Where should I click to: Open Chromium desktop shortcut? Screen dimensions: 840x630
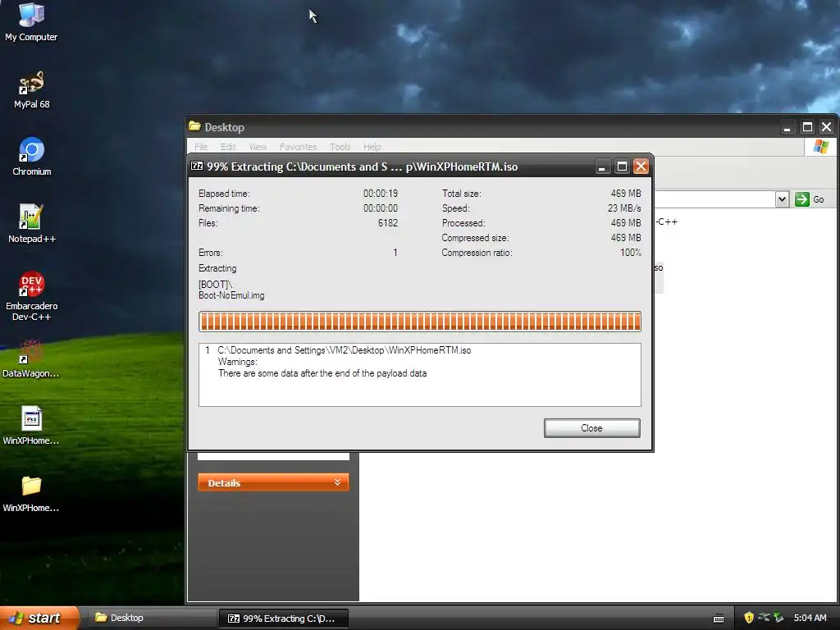[x=32, y=157]
